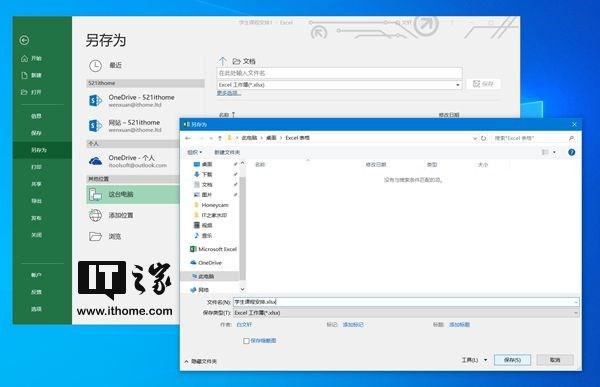Sort by 名称 column in backstage file list
Screen dimensions: 600x387
(x=224, y=114)
